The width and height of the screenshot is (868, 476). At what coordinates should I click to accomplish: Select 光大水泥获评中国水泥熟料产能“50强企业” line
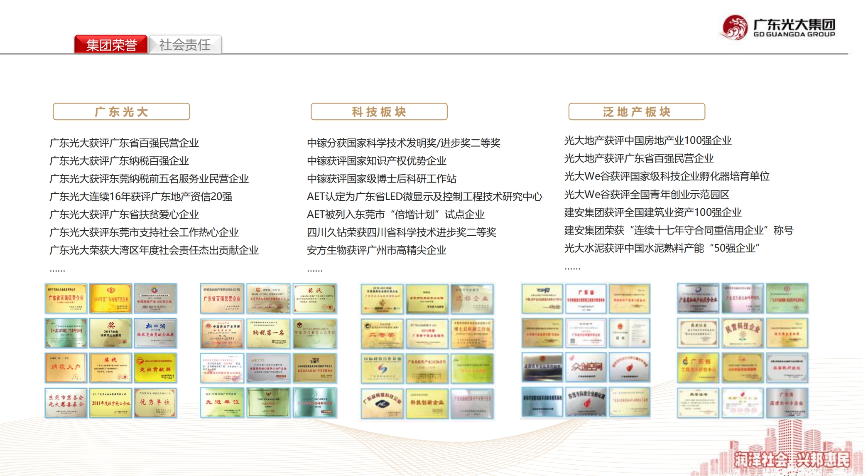click(x=662, y=248)
